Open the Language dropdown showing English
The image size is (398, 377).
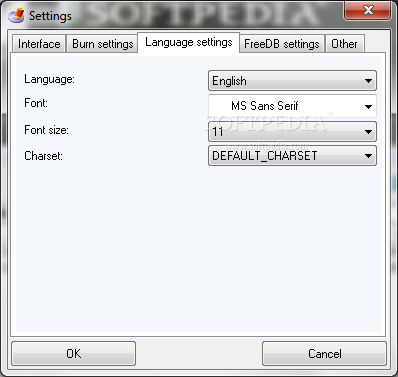[292, 81]
